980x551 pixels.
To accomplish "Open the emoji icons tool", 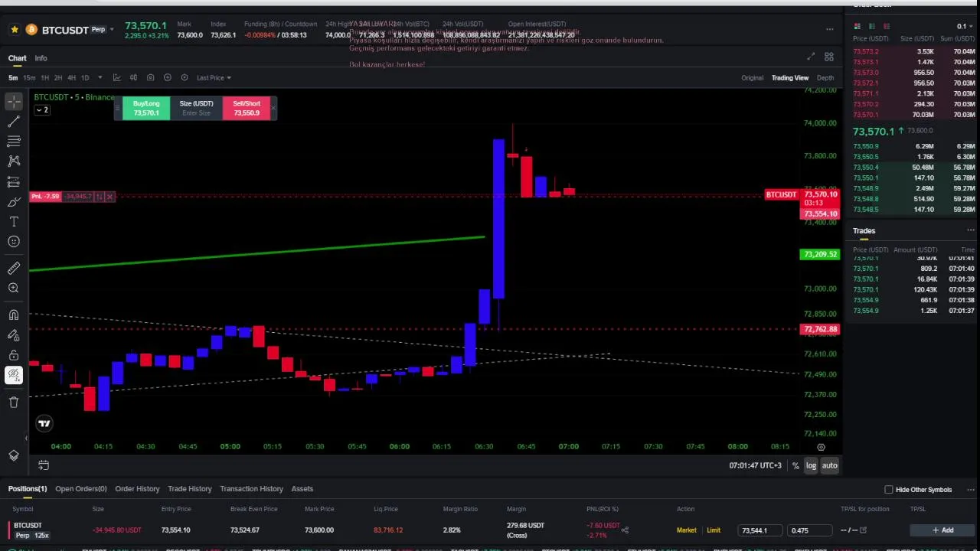I will coord(14,242).
